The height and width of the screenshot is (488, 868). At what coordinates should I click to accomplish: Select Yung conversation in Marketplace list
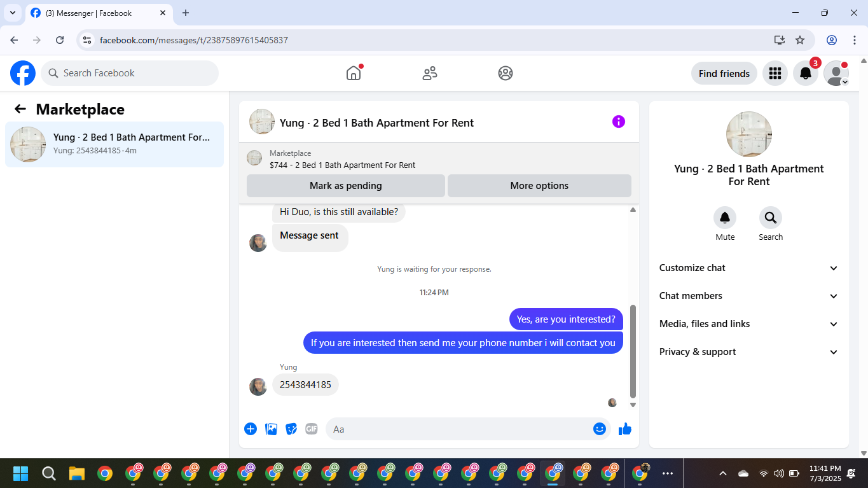[x=114, y=144]
